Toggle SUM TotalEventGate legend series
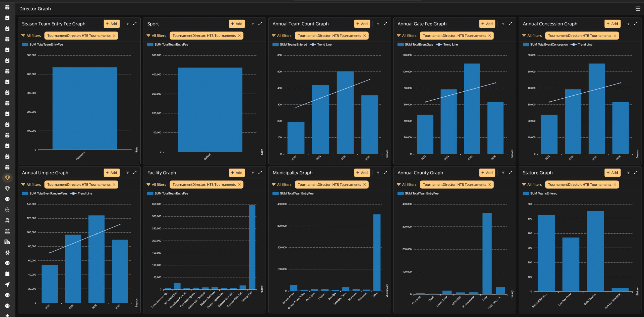 click(415, 45)
